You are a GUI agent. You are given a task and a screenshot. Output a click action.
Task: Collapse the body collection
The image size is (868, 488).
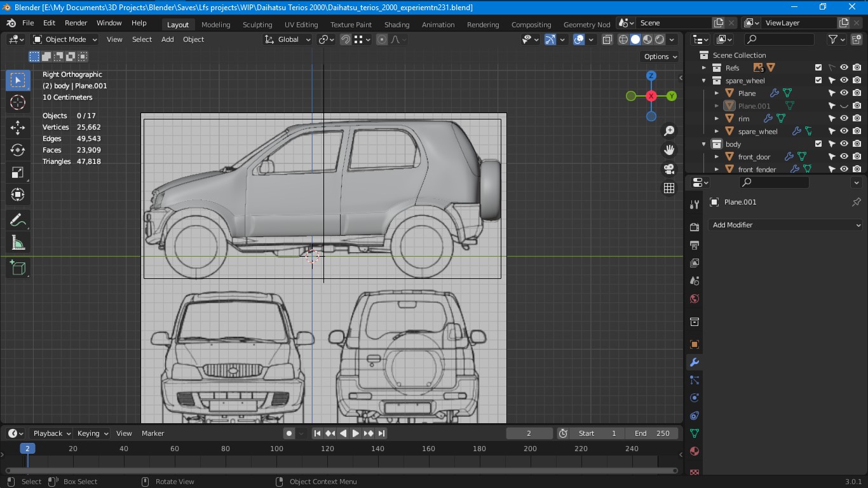[704, 144]
